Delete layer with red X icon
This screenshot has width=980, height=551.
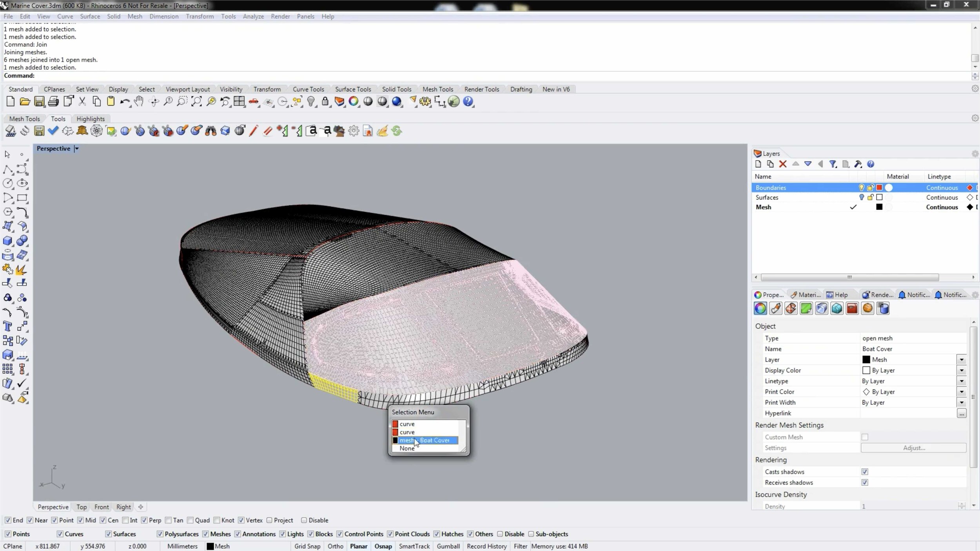pos(783,164)
